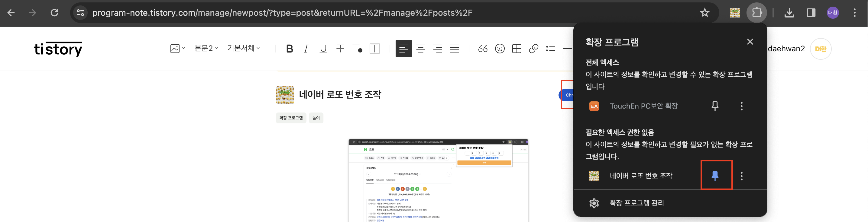Open the browser side panel
The height and width of the screenshot is (222, 868).
coord(811,13)
